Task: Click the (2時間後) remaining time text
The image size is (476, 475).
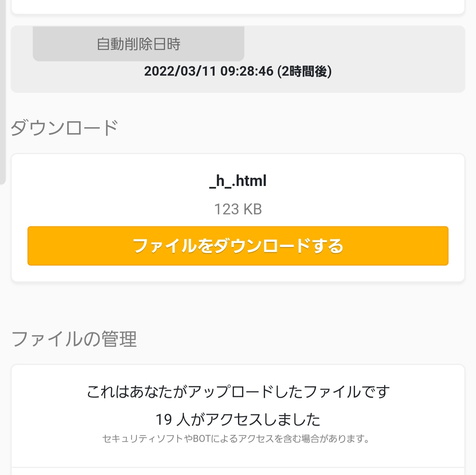Action: pyautogui.click(x=304, y=71)
